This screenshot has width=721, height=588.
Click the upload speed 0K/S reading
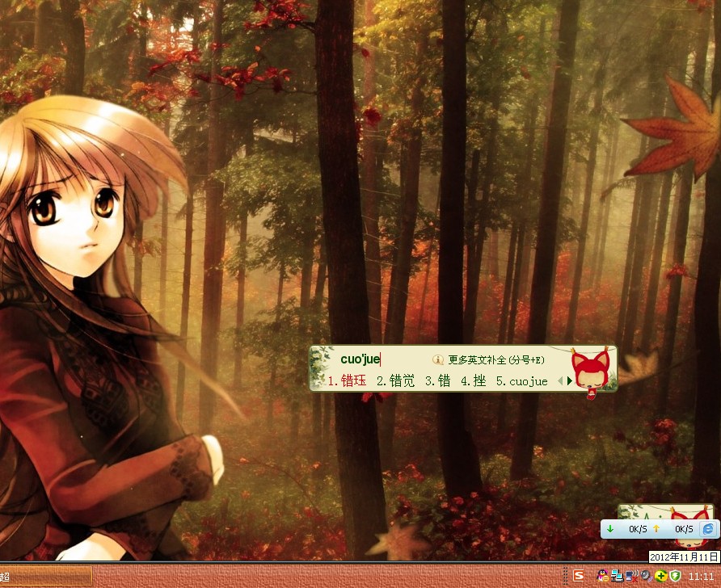pos(684,529)
